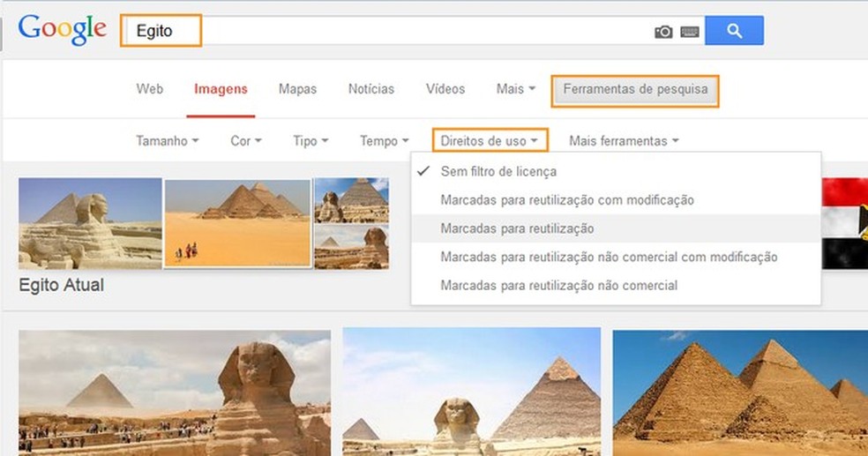Expand the Tipo filter
Image resolution: width=868 pixels, height=456 pixels.
(x=311, y=141)
